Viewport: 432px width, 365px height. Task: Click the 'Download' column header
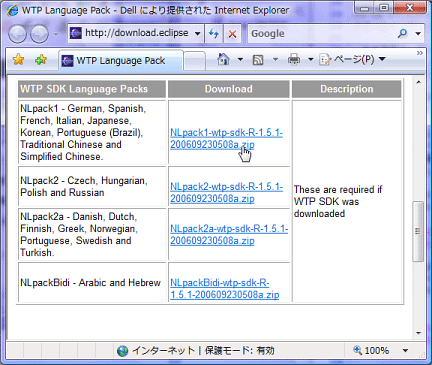[x=229, y=89]
